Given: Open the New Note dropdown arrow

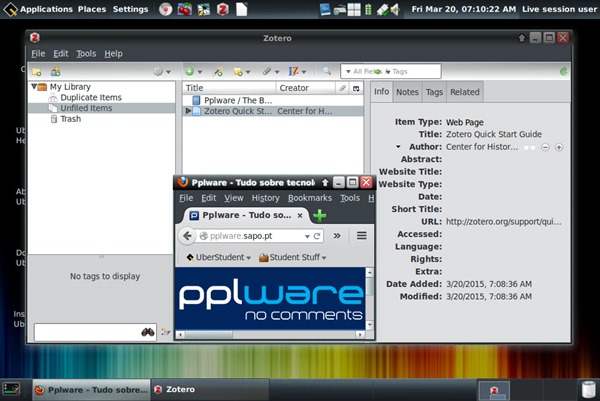Looking at the screenshot, I should coord(248,72).
